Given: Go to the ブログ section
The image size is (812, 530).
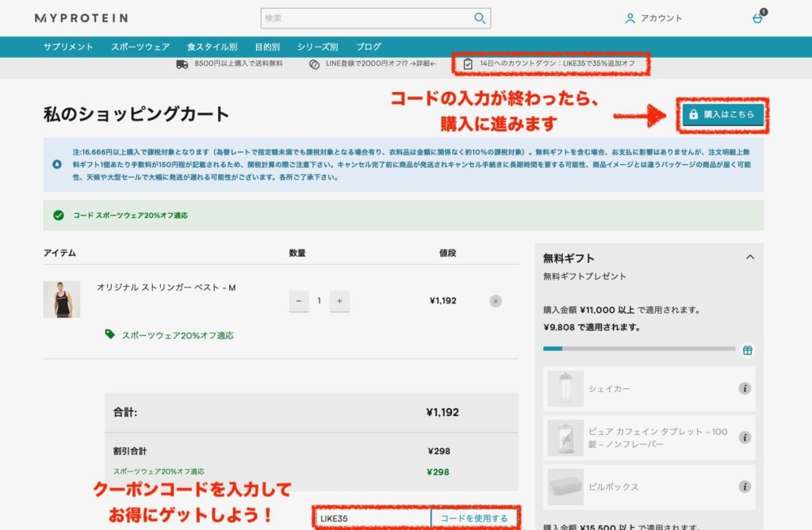Looking at the screenshot, I should 368,47.
